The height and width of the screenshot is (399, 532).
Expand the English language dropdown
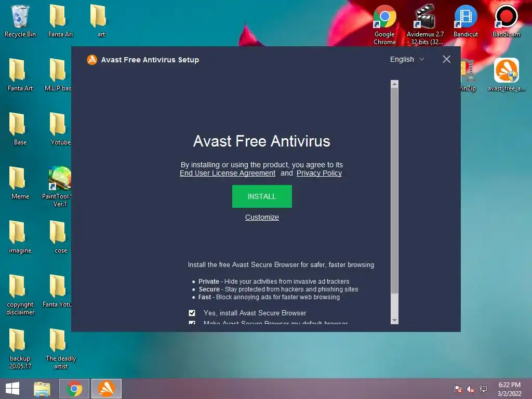407,59
